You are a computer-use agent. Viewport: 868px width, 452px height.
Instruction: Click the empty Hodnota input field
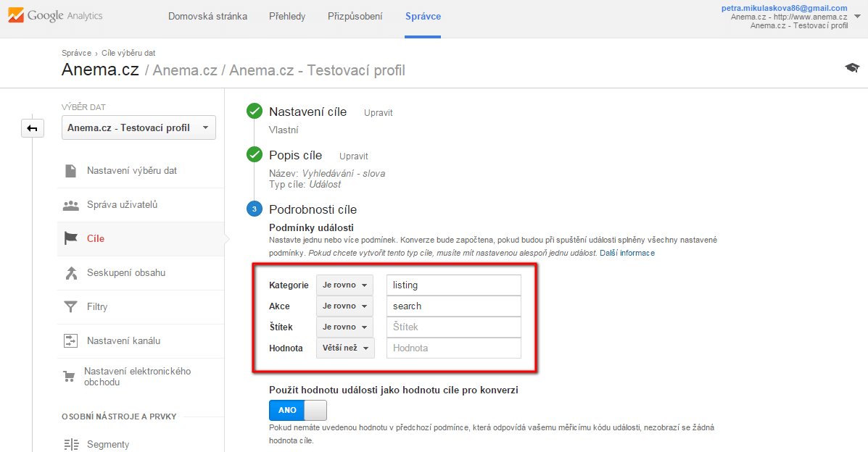pyautogui.click(x=453, y=348)
